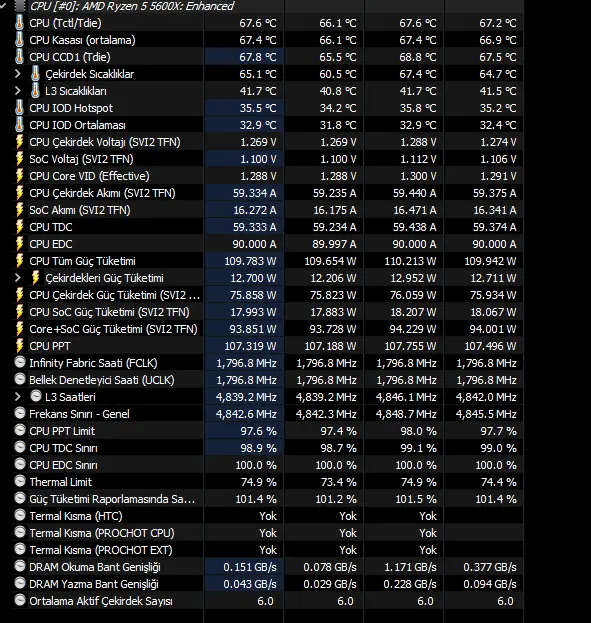This screenshot has height=623, width=591.
Task: Click the 73.4 % Thermal Limit value
Action: (339, 482)
